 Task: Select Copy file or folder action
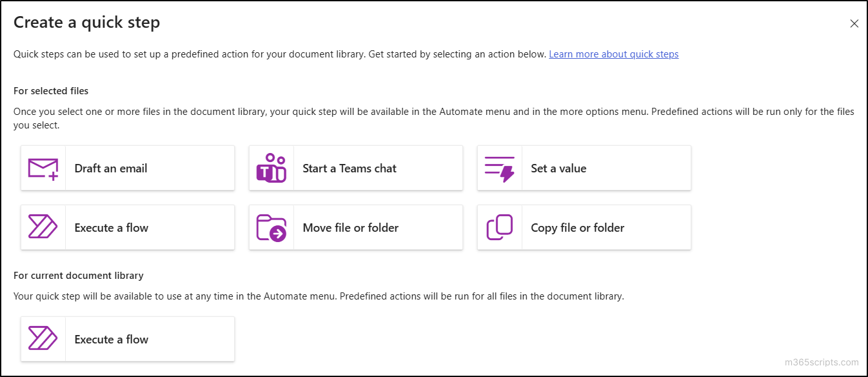click(x=584, y=227)
